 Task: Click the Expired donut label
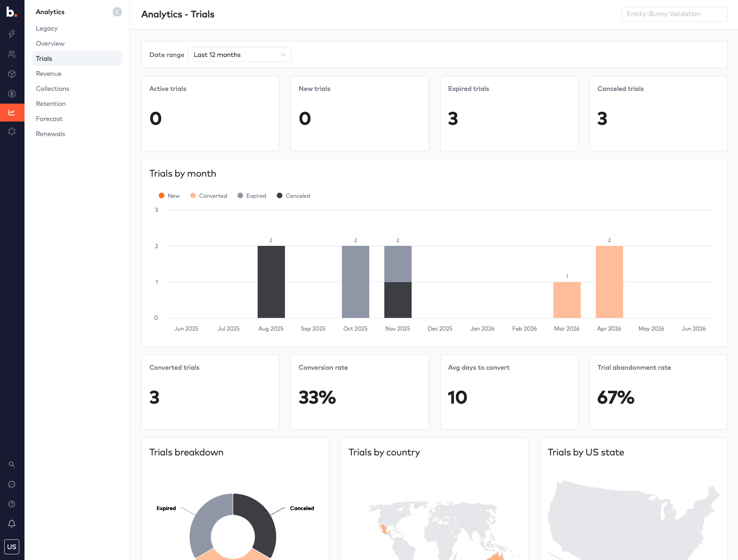(x=166, y=508)
